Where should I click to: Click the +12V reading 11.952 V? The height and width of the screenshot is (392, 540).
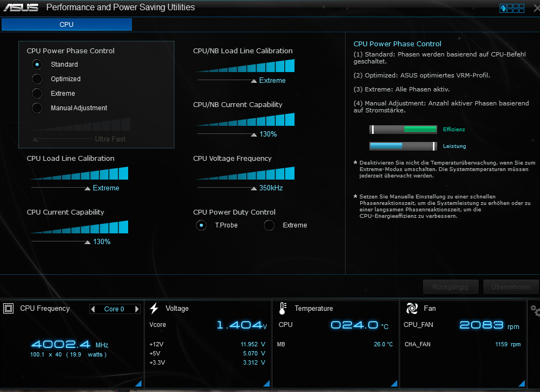253,344
